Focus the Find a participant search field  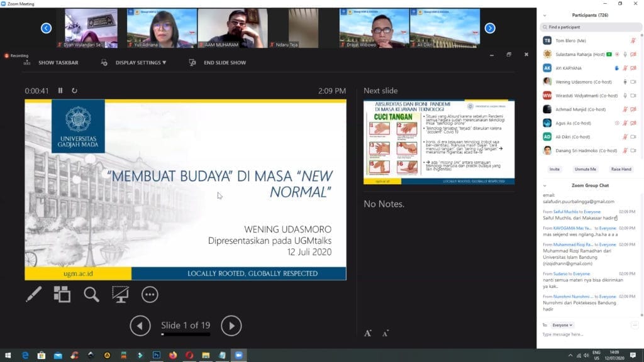pos(591,27)
